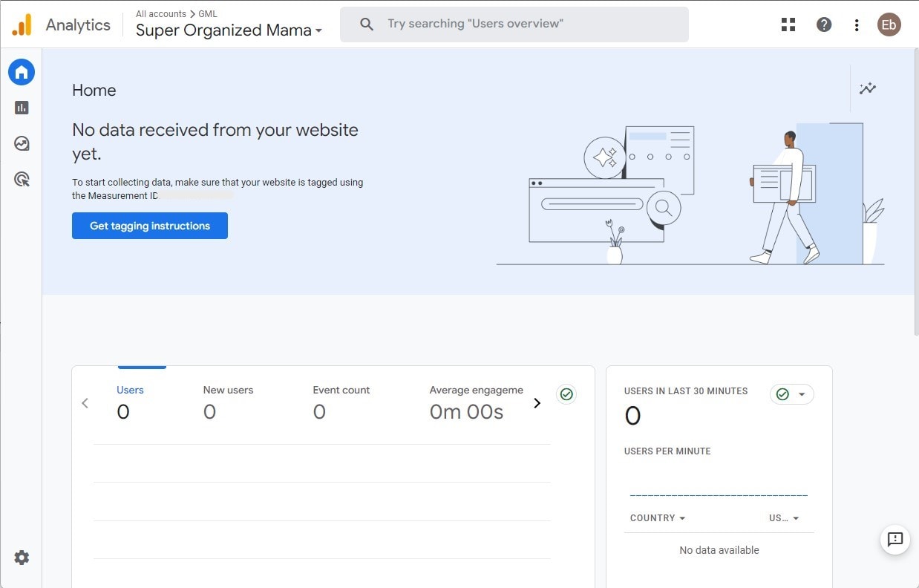
Task: Open the Super Organized Mama property selector
Action: pos(229,30)
